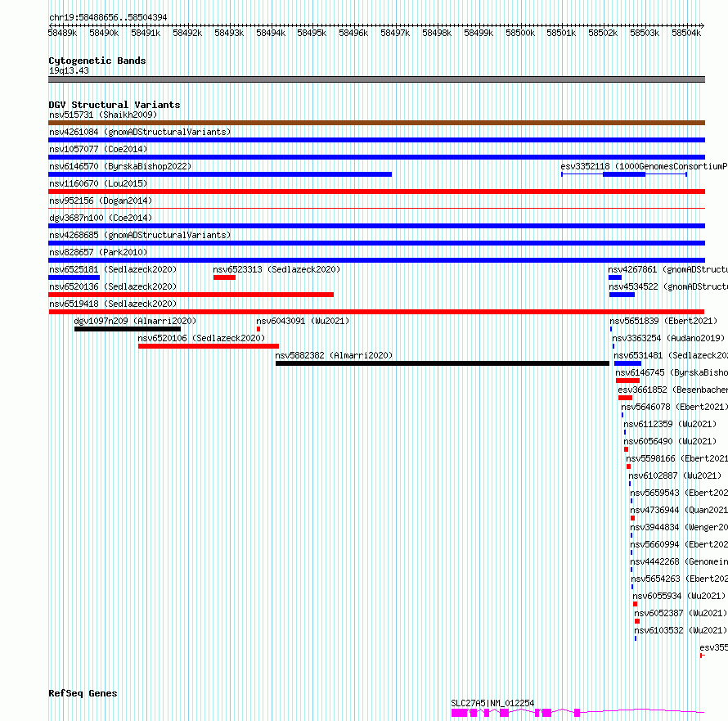Select nsv1160670 (Lou2015) variant label
728x721 pixels.
pyautogui.click(x=98, y=183)
